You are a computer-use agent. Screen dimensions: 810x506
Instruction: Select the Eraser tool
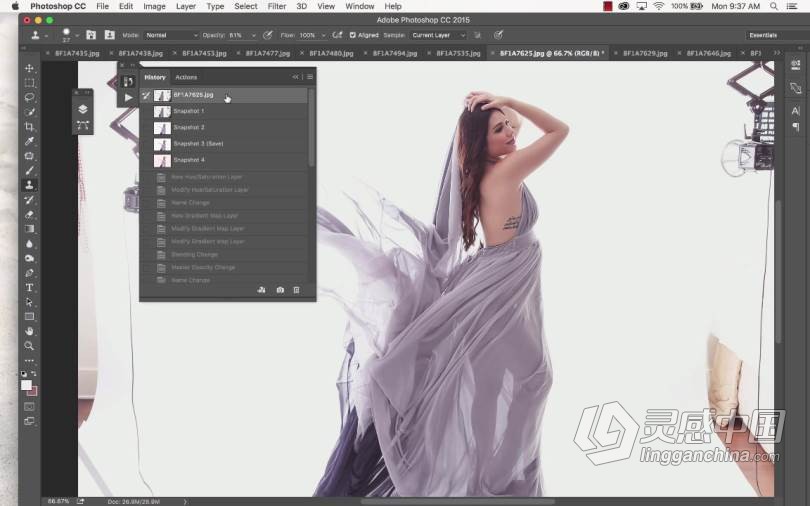click(x=29, y=214)
